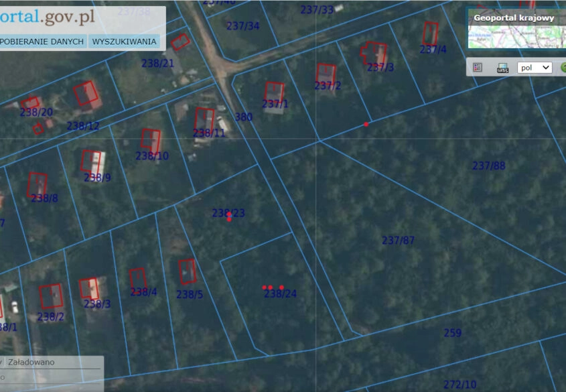Open the map legend icon
Screen dimensions: 566x392
tap(478, 68)
